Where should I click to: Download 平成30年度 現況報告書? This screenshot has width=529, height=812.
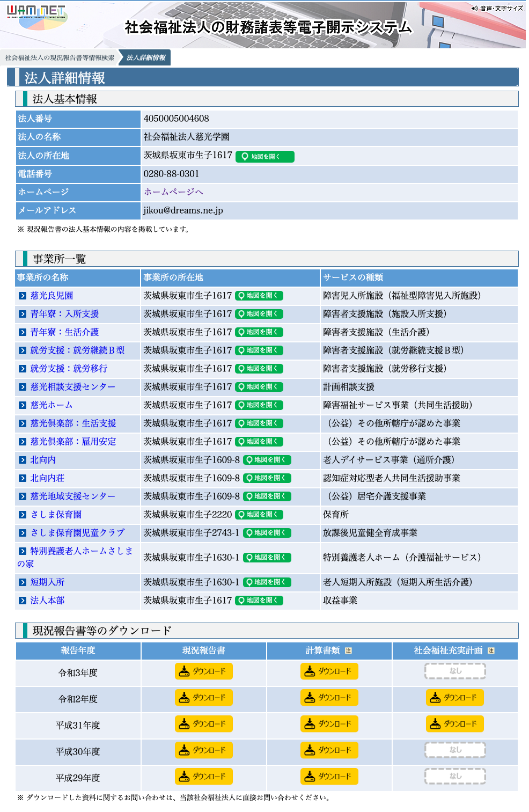pyautogui.click(x=204, y=750)
